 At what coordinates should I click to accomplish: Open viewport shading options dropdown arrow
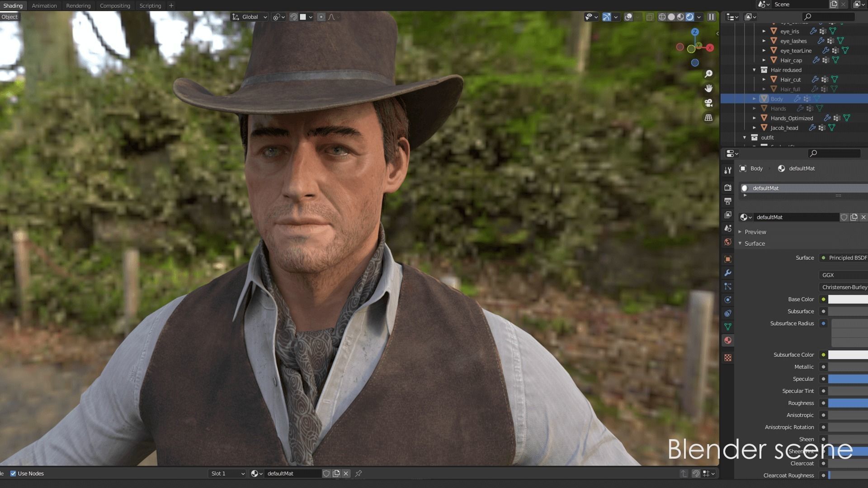coord(699,17)
